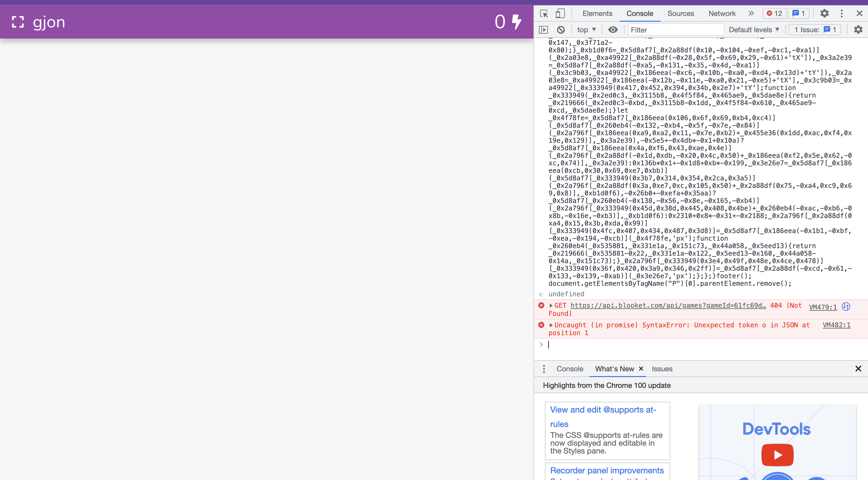The width and height of the screenshot is (868, 480).
Task: Open console settings gear icon
Action: click(x=858, y=30)
